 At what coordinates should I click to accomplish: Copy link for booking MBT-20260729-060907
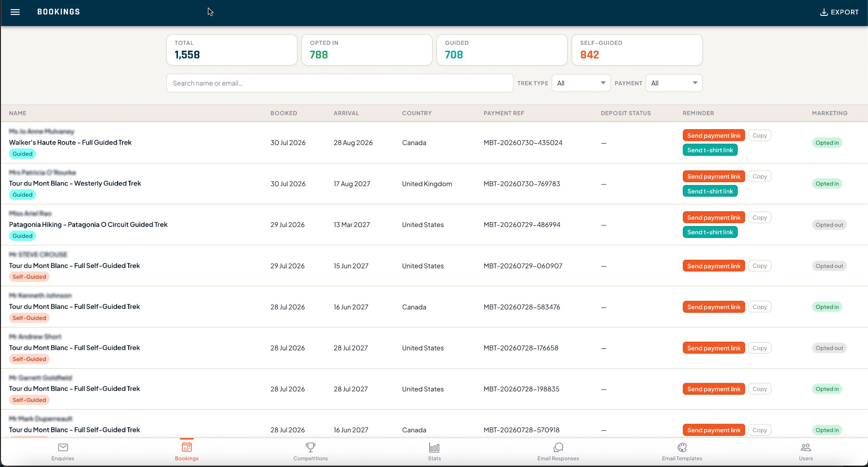759,266
